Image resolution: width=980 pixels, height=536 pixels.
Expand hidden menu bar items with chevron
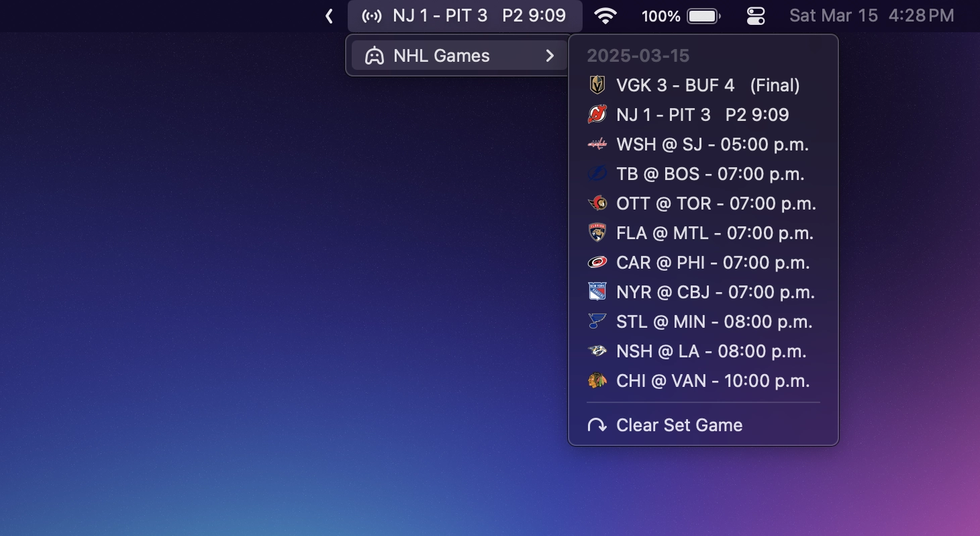[329, 16]
